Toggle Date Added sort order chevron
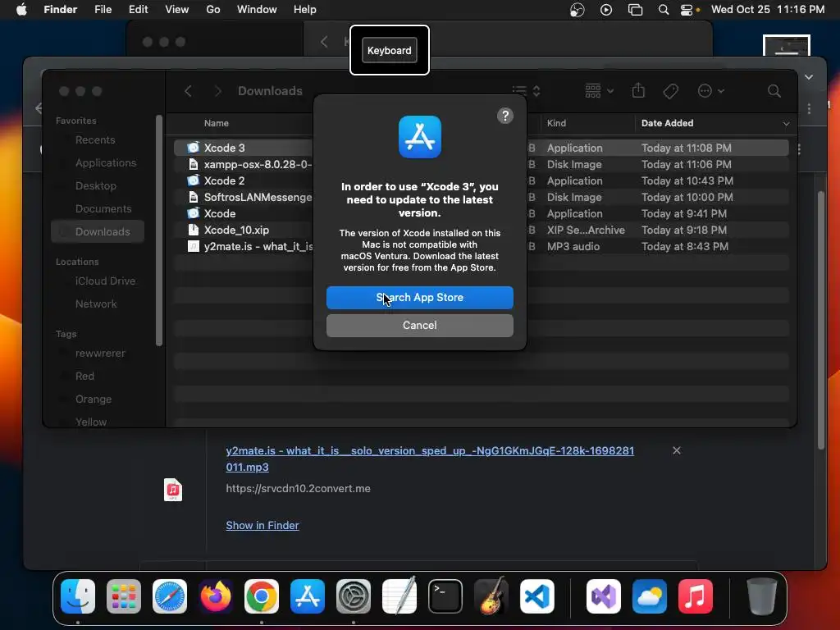Viewport: 840px width, 630px height. click(786, 124)
